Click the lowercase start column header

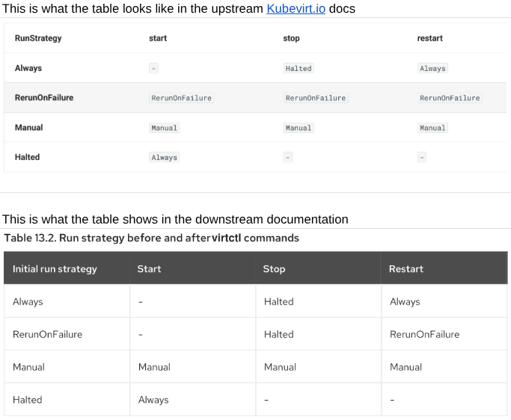coord(158,38)
